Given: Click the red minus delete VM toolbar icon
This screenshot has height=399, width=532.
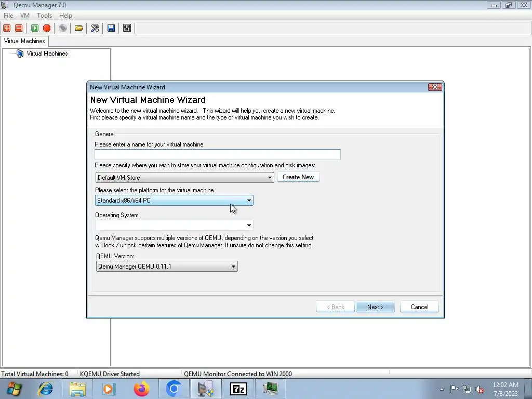Looking at the screenshot, I should point(19,28).
